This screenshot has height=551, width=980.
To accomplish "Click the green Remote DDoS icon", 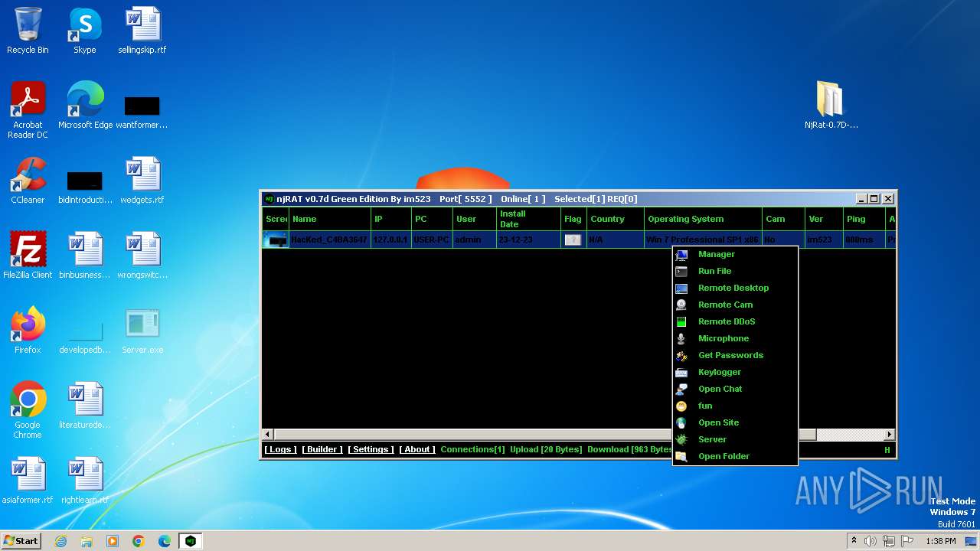I will coord(681,321).
